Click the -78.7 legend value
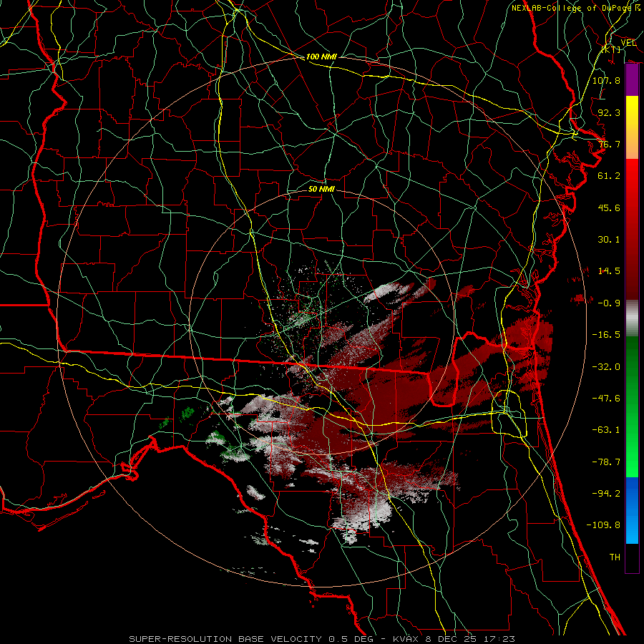The image size is (644, 644). click(606, 462)
